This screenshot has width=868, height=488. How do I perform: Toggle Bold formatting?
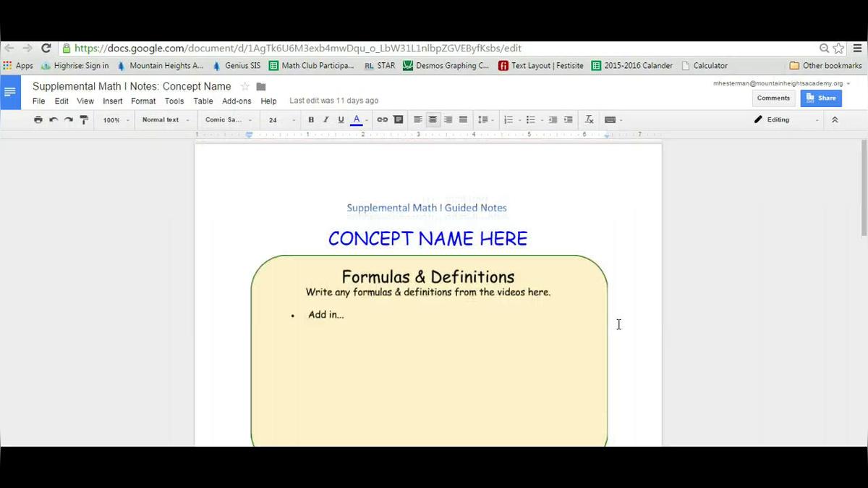pyautogui.click(x=311, y=119)
